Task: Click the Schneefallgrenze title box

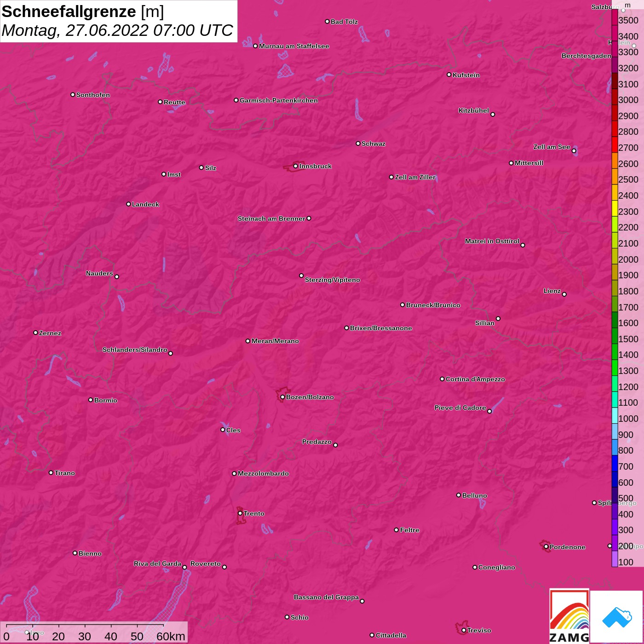Action: [x=119, y=21]
